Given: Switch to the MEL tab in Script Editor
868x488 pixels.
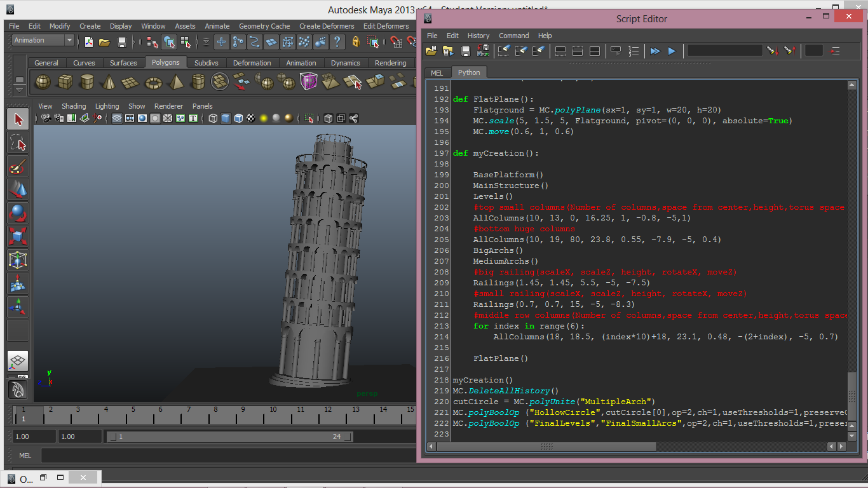Looking at the screenshot, I should (x=437, y=72).
